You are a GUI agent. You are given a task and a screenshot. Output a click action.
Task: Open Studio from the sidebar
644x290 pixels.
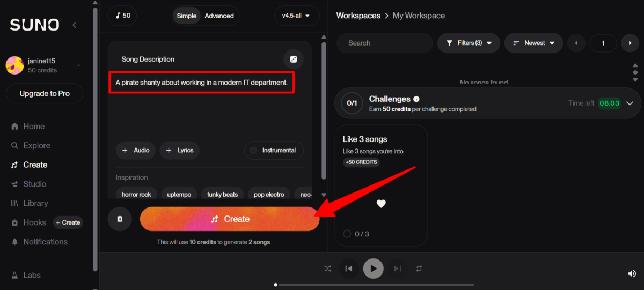point(28,184)
